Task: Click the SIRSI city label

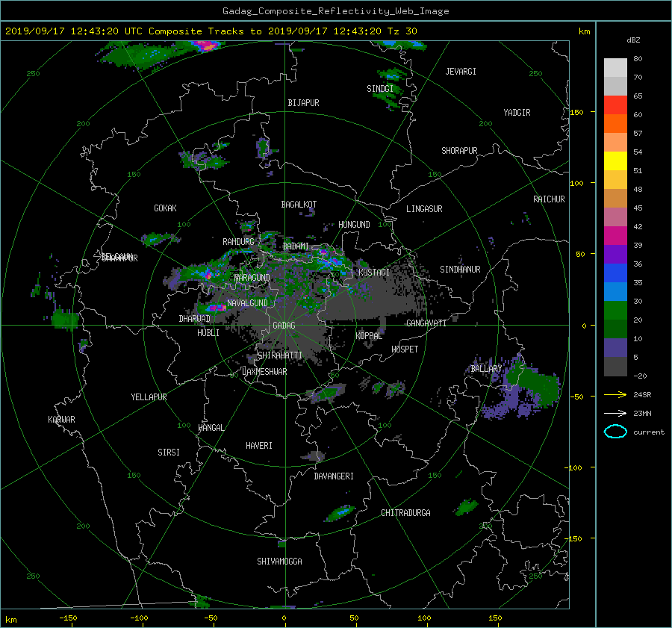Action: 169,453
